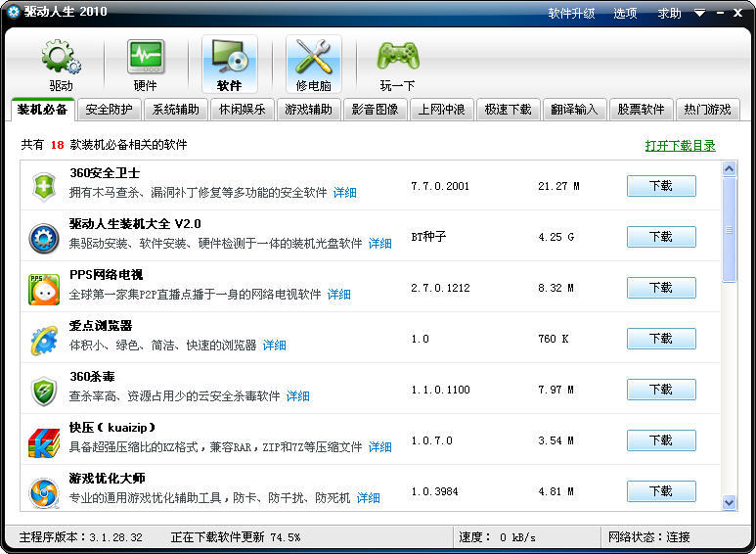Switch to the 安全防护 tab
The height and width of the screenshot is (554, 756).
(109, 110)
